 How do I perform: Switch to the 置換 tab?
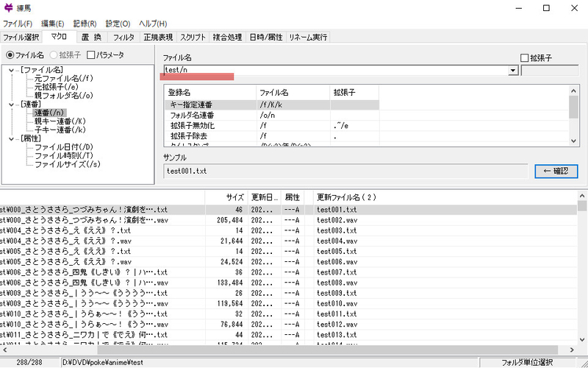click(92, 38)
